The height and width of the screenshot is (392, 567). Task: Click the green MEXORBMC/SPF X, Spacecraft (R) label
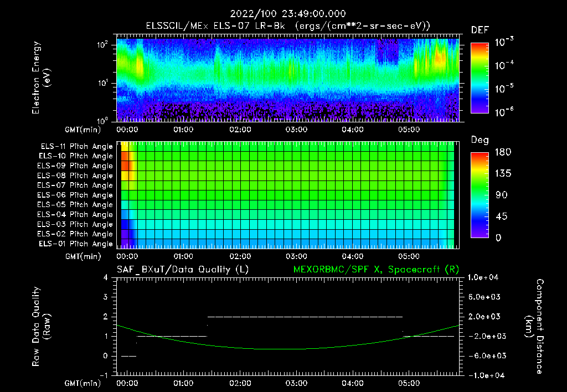(376, 270)
